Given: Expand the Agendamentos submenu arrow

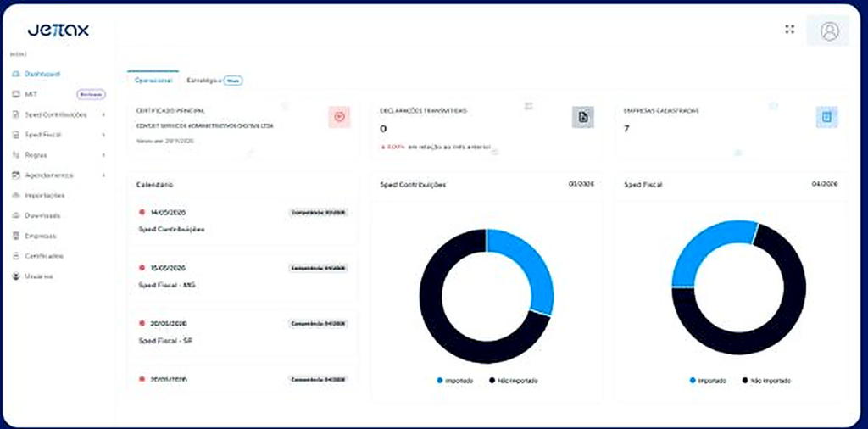Looking at the screenshot, I should click(x=103, y=175).
